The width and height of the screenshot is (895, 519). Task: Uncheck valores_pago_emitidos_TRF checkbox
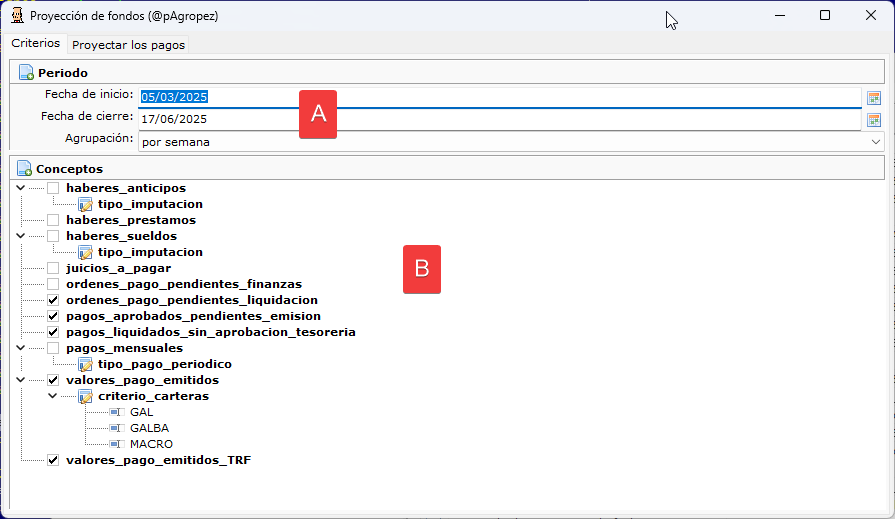53,460
